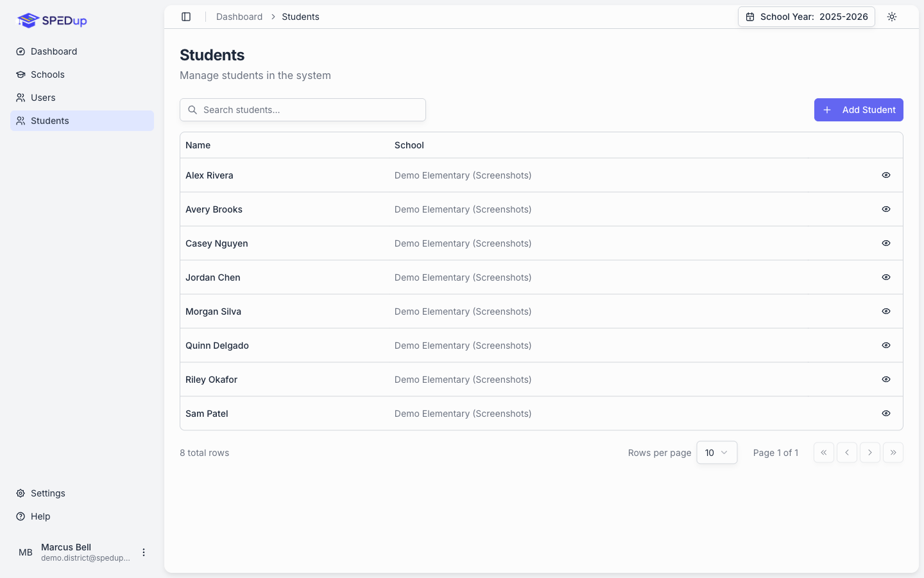Click the Dashboard breadcrumb link
This screenshot has width=924, height=578.
point(239,17)
